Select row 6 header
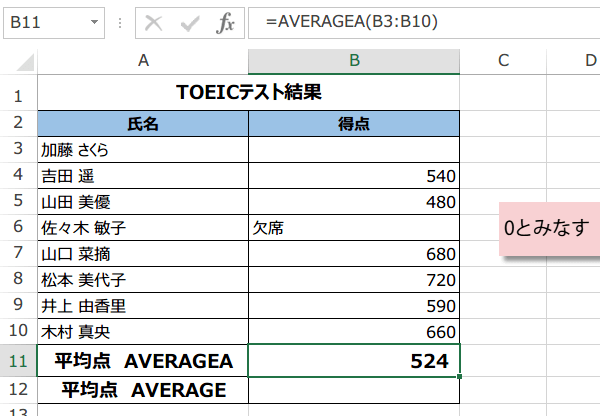Viewport: 600px width, 416px height. click(x=18, y=227)
